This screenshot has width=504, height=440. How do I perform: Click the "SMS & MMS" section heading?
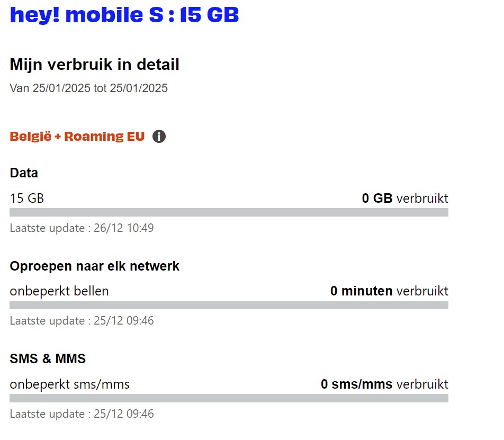pos(48,358)
